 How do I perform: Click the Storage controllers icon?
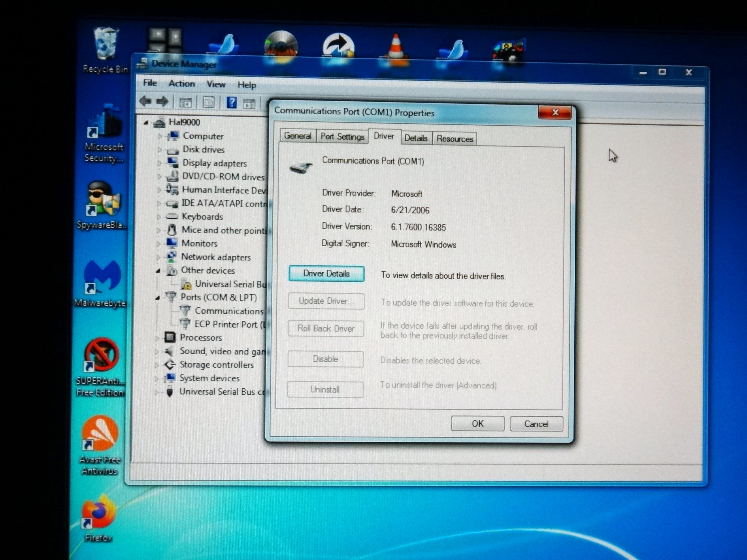point(169,364)
